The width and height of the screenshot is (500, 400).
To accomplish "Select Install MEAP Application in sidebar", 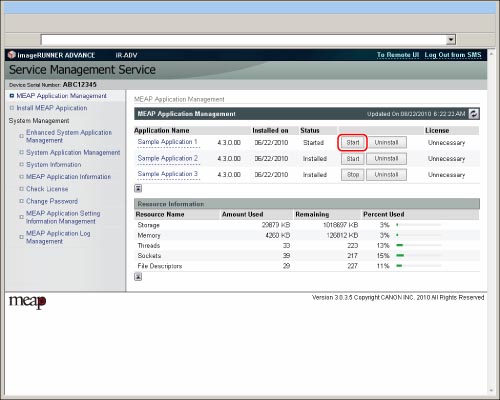I will click(52, 108).
